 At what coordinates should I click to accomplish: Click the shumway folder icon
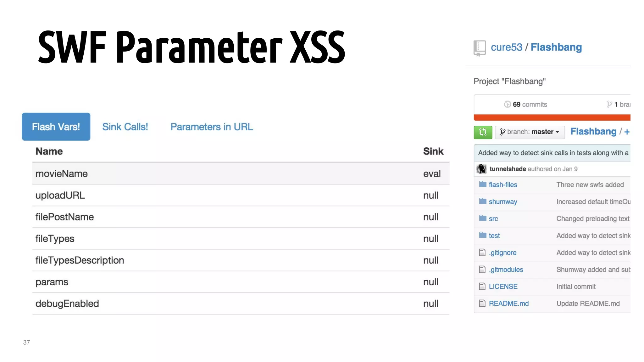point(483,201)
